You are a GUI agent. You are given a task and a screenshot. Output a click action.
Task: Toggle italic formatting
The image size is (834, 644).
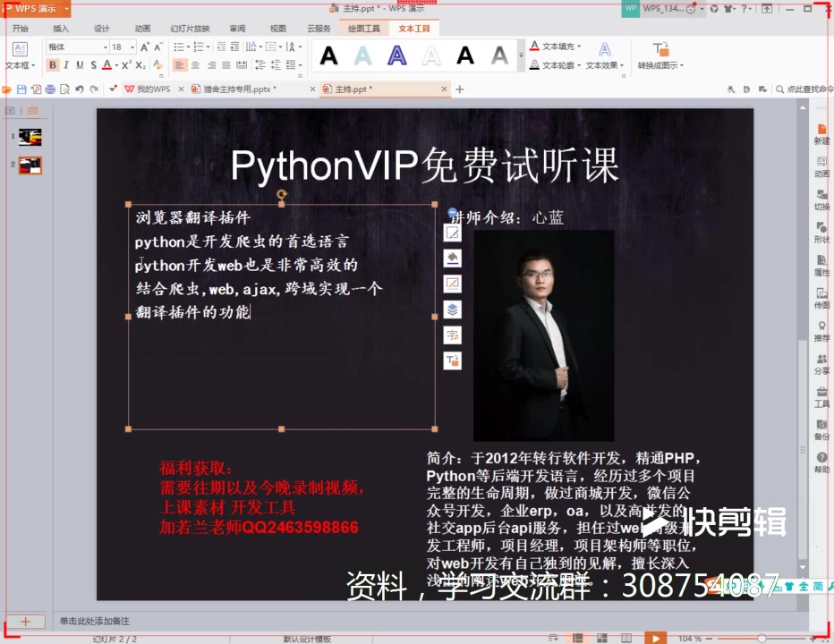(65, 64)
